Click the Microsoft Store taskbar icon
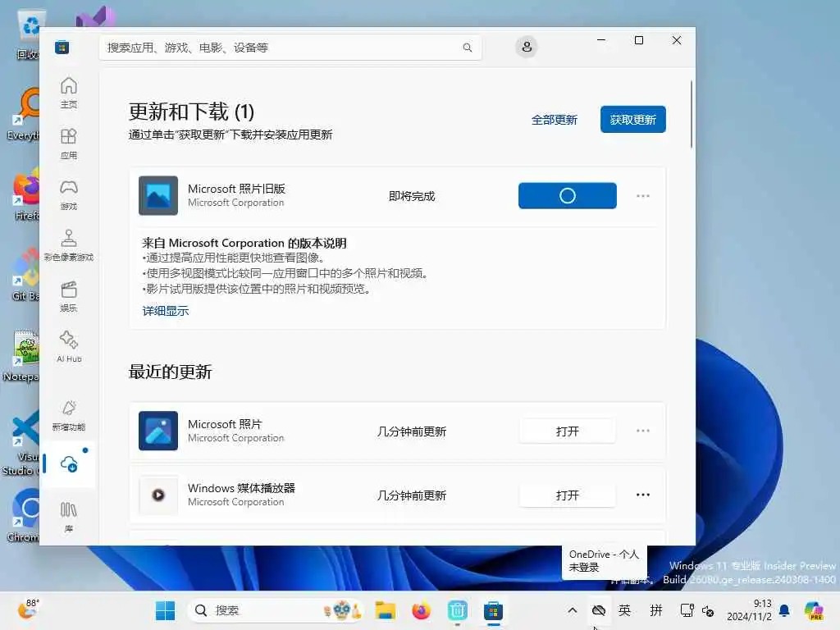840x630 pixels. coord(493,610)
